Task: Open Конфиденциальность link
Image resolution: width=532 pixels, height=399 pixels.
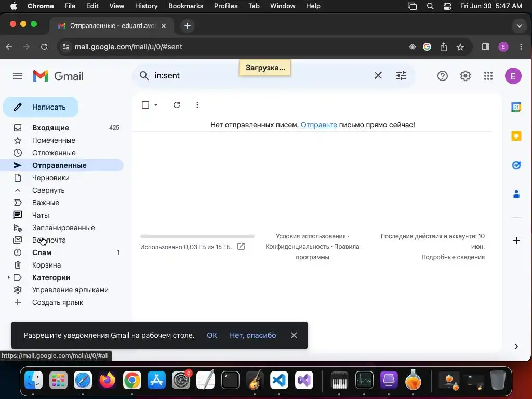Action: pyautogui.click(x=297, y=247)
